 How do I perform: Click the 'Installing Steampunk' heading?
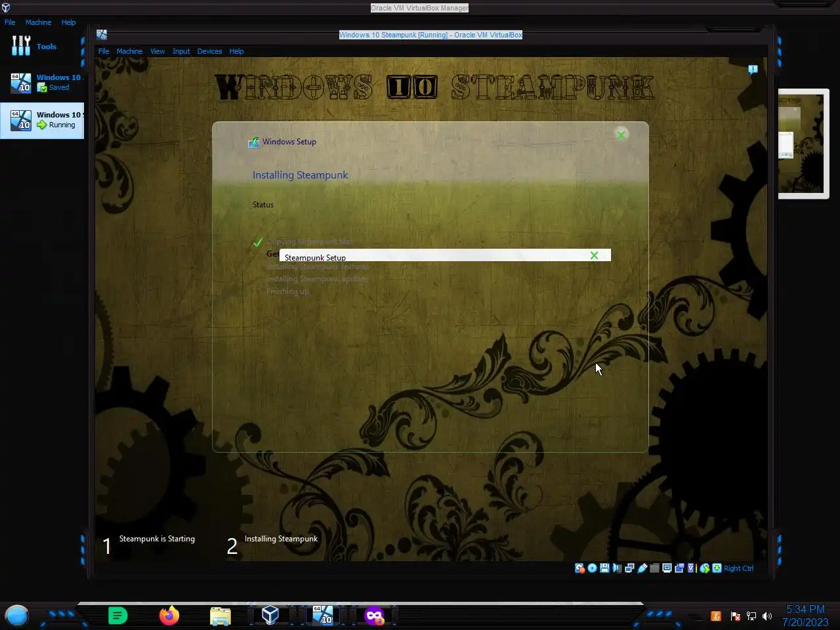(x=301, y=175)
